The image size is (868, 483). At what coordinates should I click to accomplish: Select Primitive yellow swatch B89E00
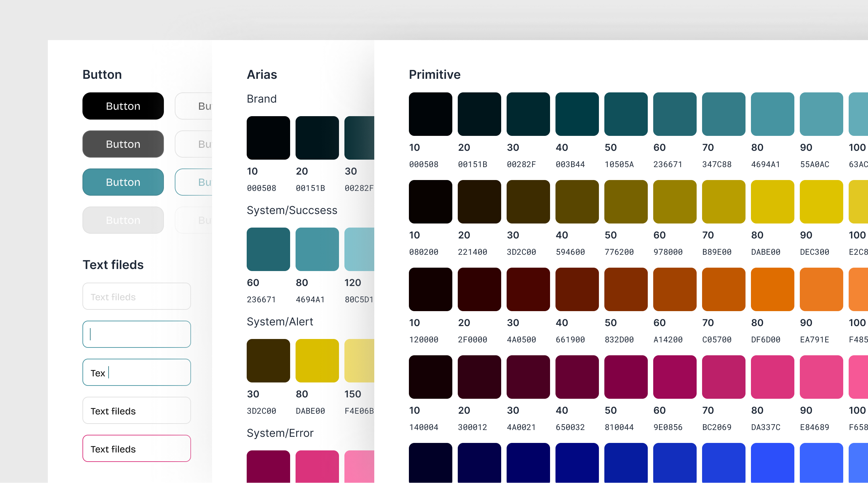[723, 202]
